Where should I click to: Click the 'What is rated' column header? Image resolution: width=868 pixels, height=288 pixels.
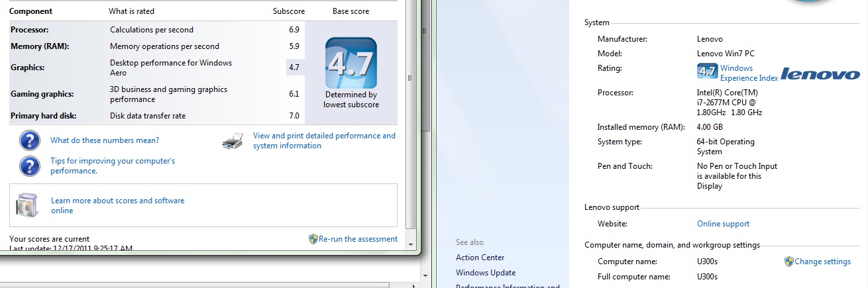click(x=132, y=11)
